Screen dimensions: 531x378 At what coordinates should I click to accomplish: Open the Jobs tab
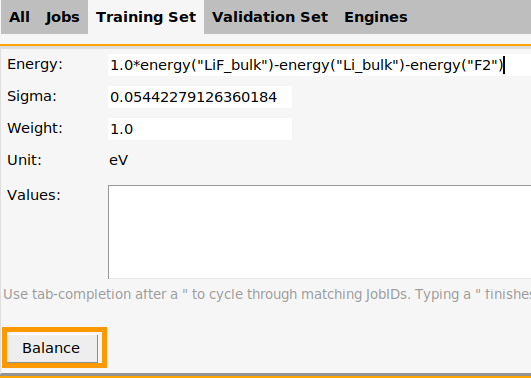pos(63,17)
